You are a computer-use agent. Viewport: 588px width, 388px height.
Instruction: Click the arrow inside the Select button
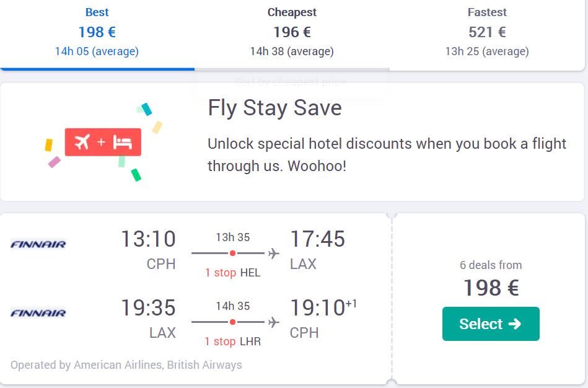coord(515,324)
